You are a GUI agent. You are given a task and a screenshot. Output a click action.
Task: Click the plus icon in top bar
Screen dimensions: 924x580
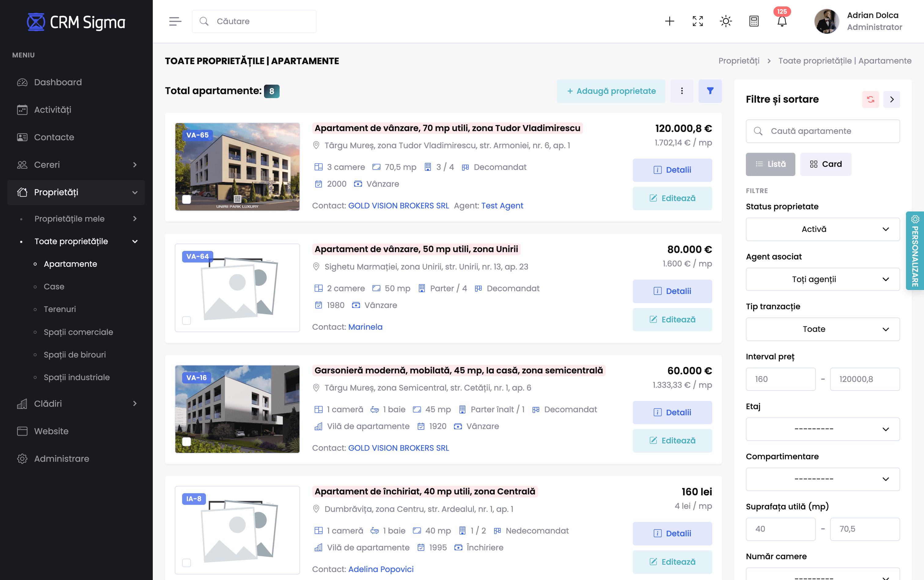point(669,21)
